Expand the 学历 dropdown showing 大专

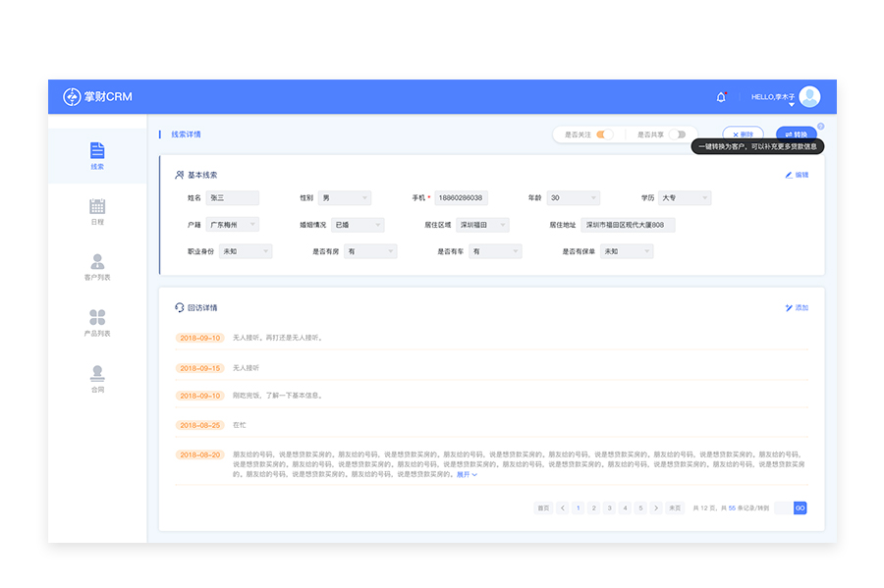pos(685,198)
